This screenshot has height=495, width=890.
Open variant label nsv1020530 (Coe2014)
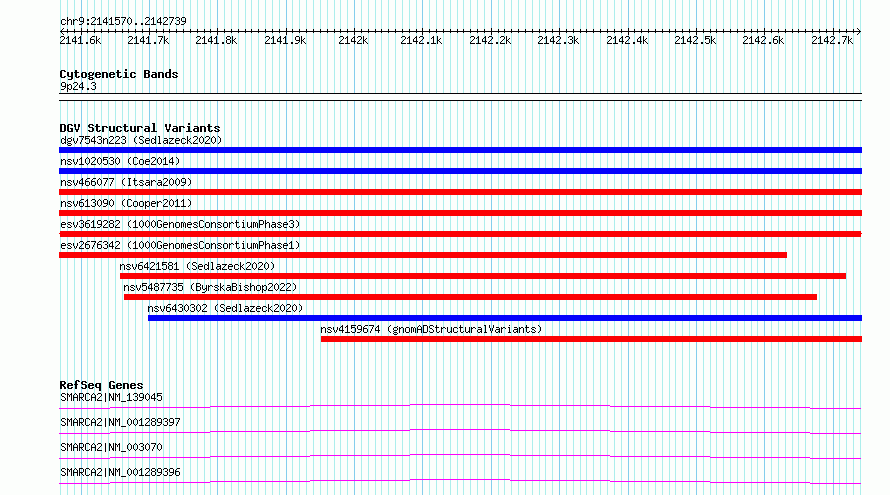(x=120, y=161)
